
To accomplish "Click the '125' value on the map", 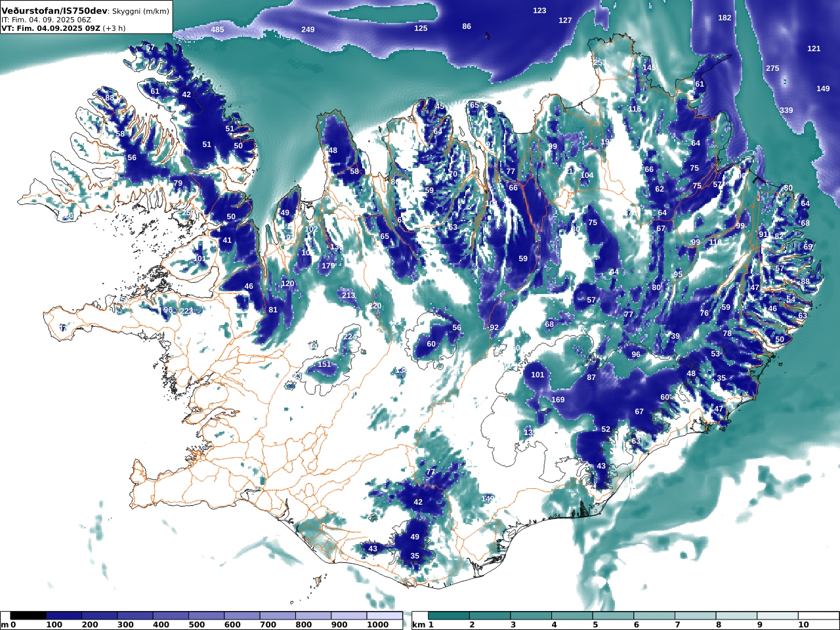I will click(421, 28).
